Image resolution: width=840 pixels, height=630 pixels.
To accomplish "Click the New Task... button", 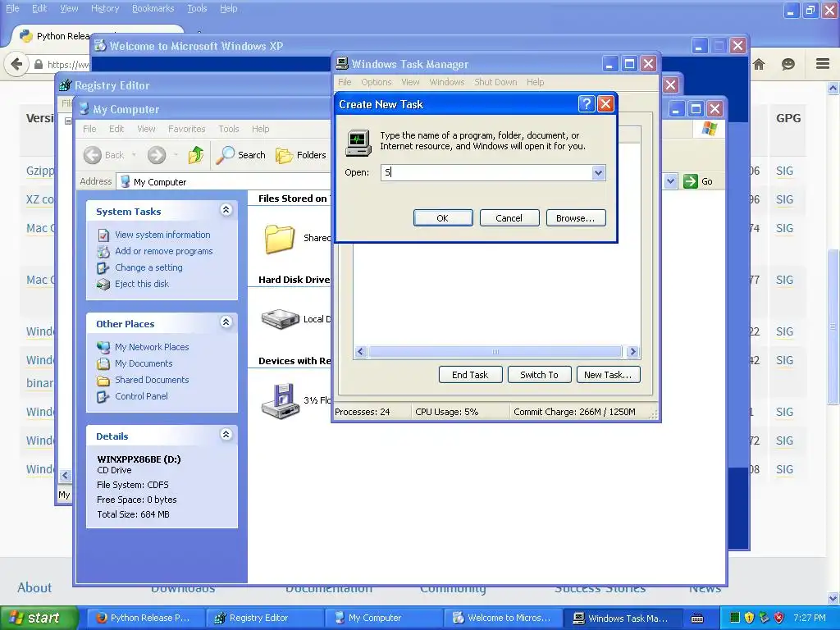I will pyautogui.click(x=608, y=375).
